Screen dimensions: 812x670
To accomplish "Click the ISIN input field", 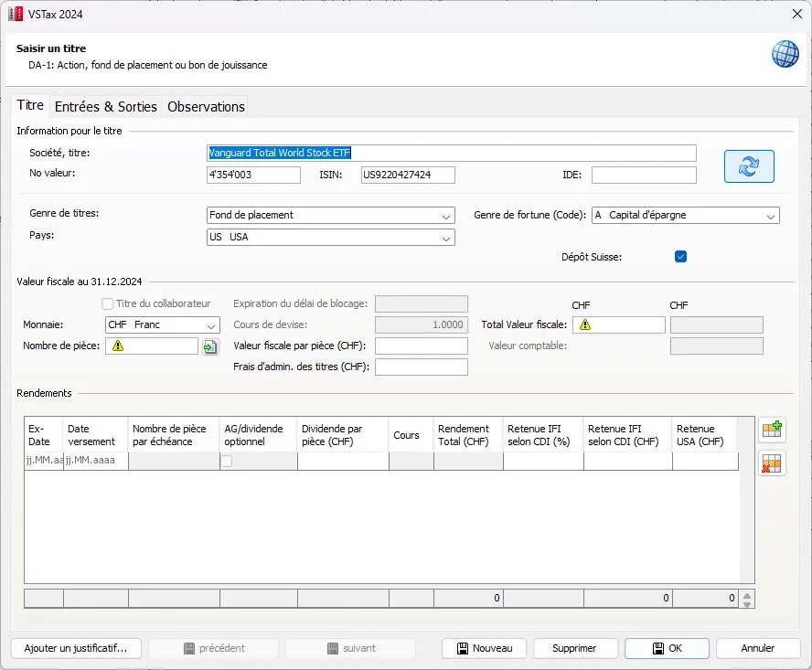I will tap(407, 175).
